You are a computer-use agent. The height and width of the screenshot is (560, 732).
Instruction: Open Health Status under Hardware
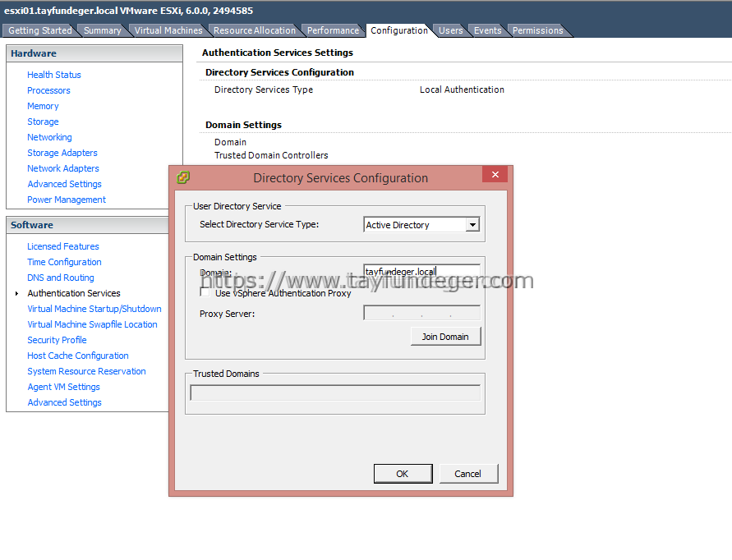(x=53, y=75)
